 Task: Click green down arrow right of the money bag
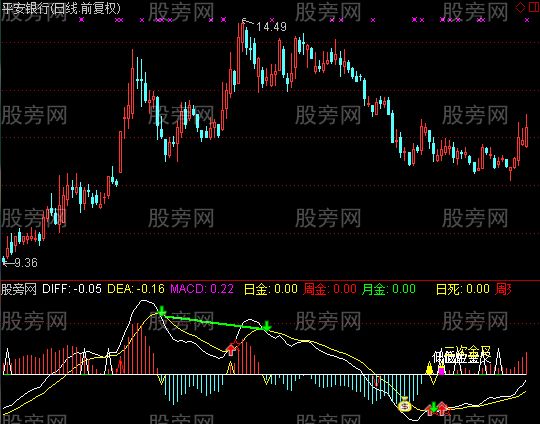click(x=434, y=407)
